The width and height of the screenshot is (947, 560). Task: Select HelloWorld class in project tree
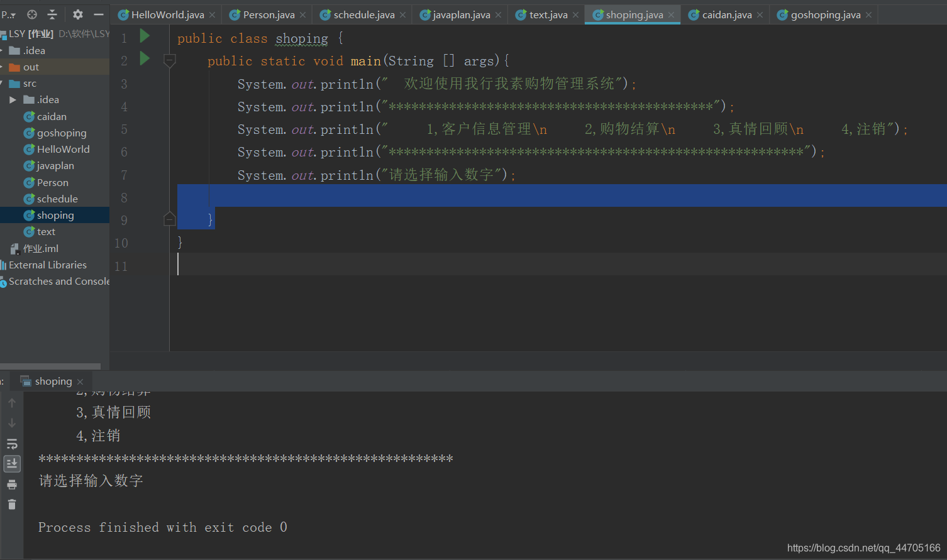tap(55, 149)
